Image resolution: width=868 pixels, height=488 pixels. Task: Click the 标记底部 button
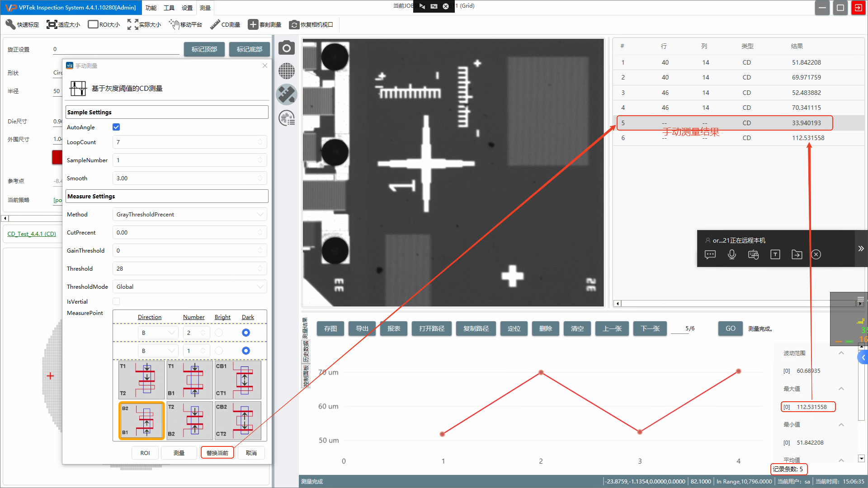250,49
